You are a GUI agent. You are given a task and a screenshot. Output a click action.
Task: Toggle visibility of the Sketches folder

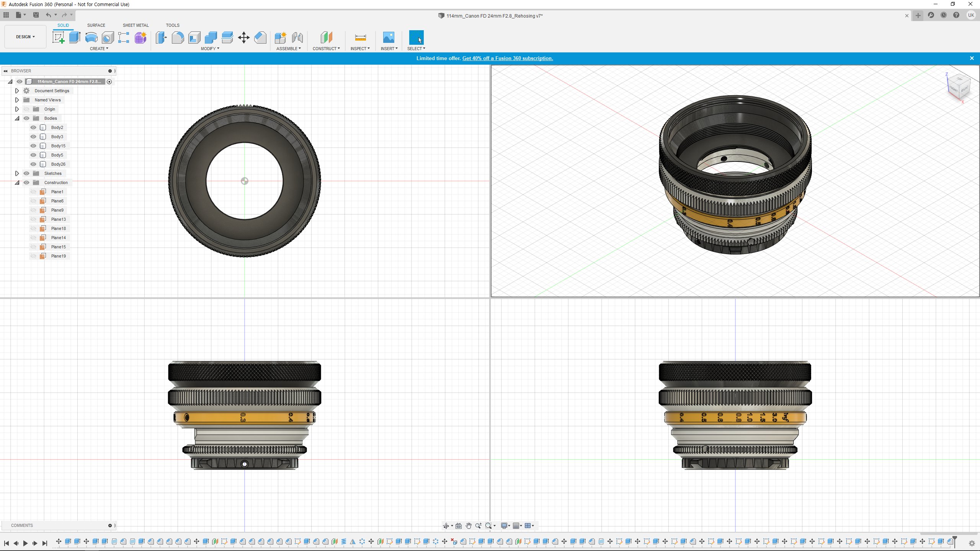26,173
